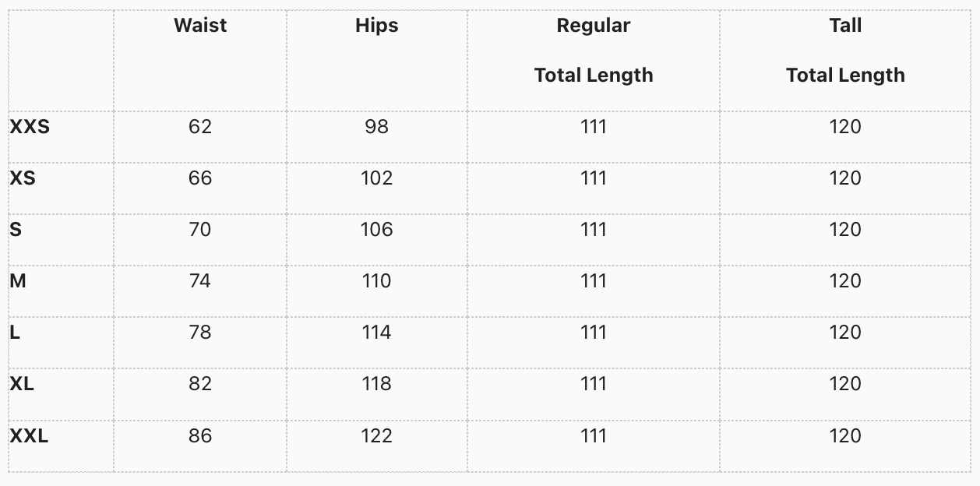Click regular length 111 in XXS row

[x=594, y=127]
